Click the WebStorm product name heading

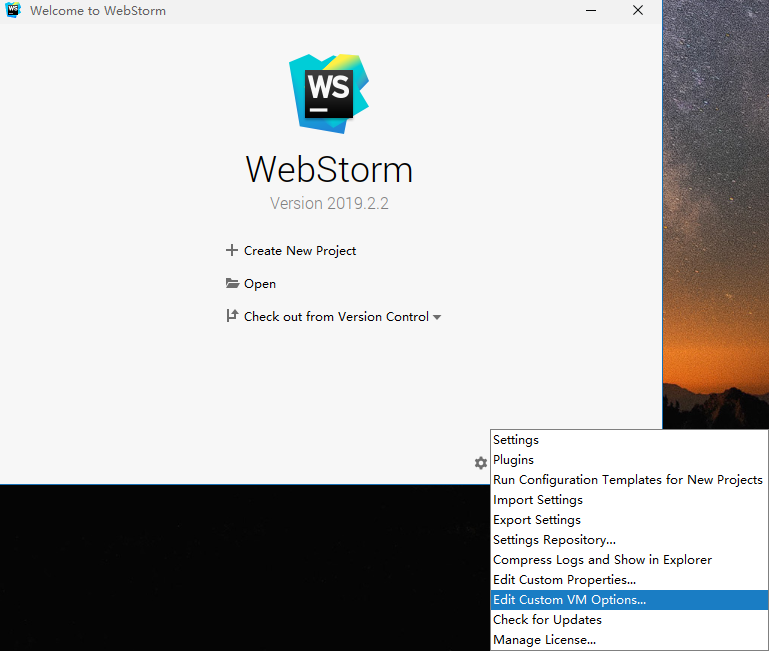click(x=329, y=170)
